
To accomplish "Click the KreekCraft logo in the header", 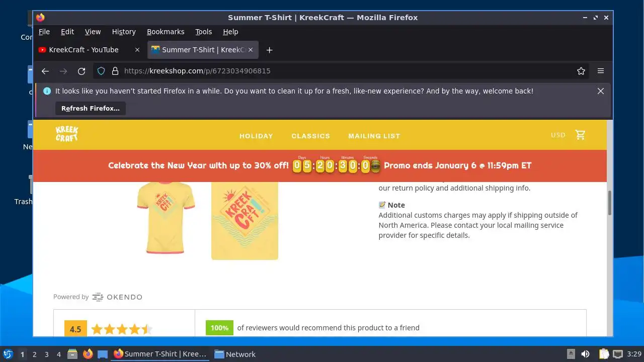I will [x=66, y=134].
